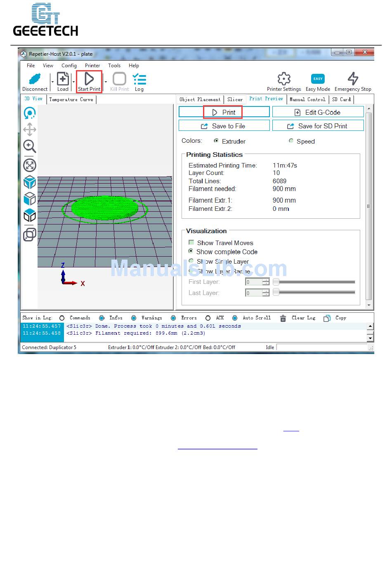Click the Clear Log trash icon
The height and width of the screenshot is (581, 392).
pos(283,318)
